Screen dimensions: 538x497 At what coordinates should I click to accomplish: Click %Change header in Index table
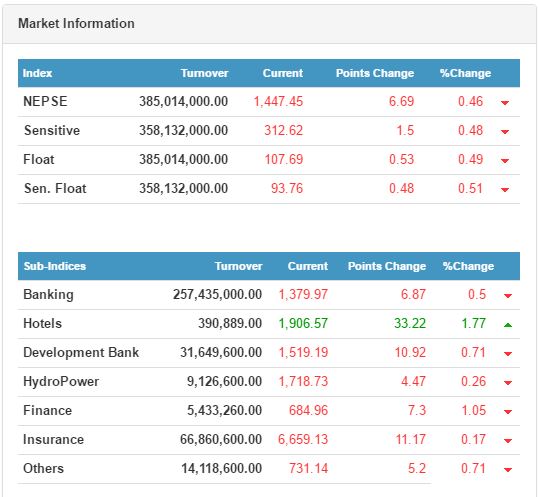point(465,73)
